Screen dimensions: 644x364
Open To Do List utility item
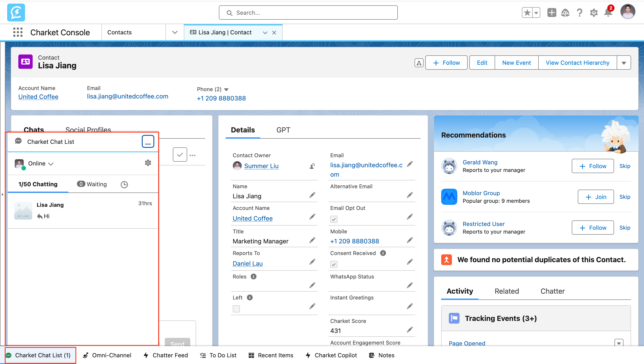pyautogui.click(x=218, y=355)
